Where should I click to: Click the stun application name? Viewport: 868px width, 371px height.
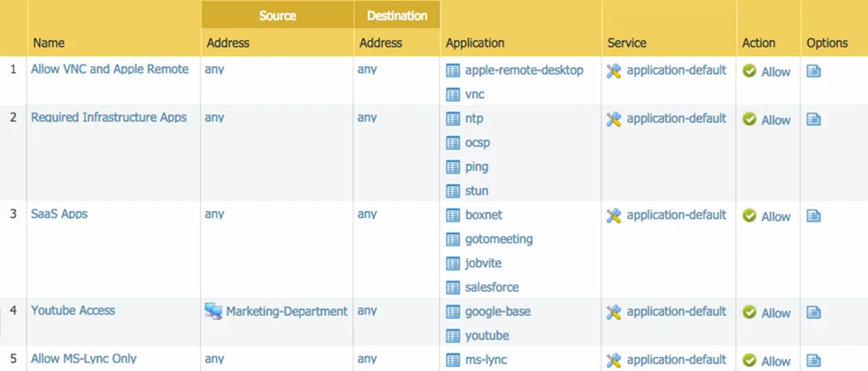(x=477, y=190)
